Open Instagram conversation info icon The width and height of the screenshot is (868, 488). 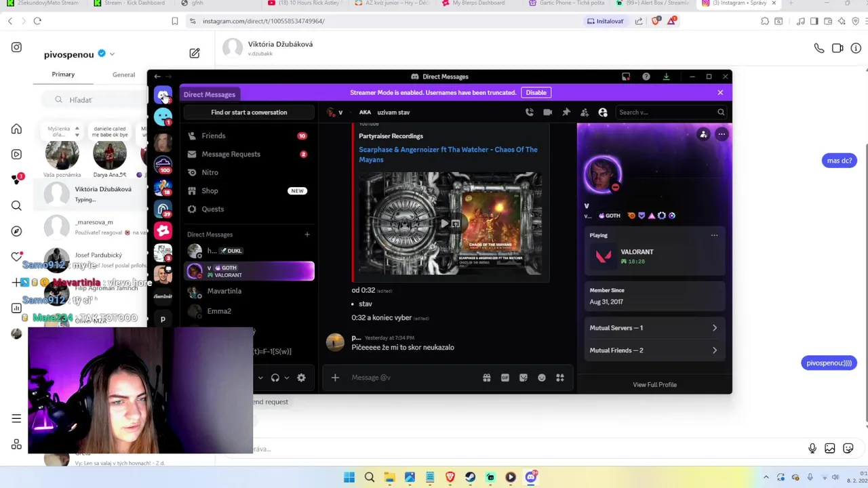click(x=856, y=48)
